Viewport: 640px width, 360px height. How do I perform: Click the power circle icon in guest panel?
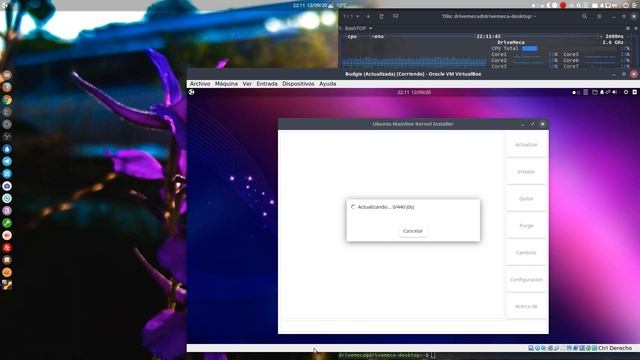(x=626, y=92)
